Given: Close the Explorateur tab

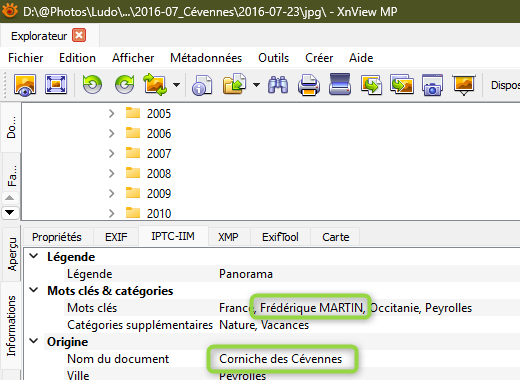Looking at the screenshot, I should [x=79, y=35].
